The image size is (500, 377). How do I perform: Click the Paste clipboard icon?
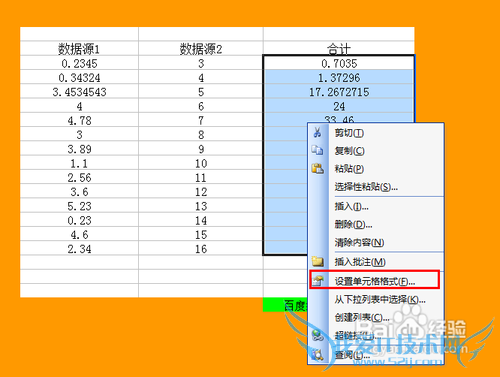pyautogui.click(x=317, y=168)
